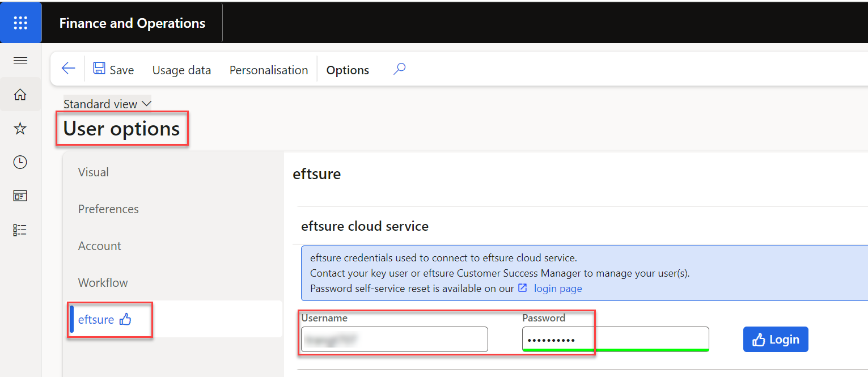This screenshot has height=377, width=868.
Task: Click the Finance and Operations title
Action: coord(132,23)
